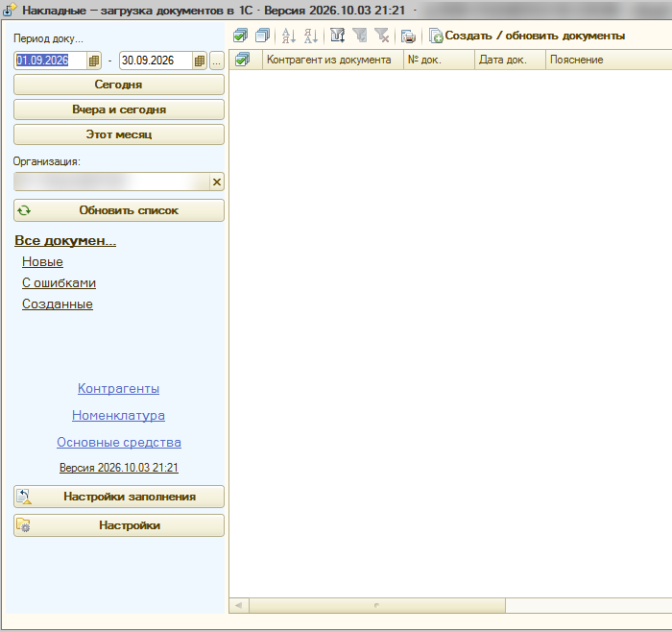Check all documents via toolbar checkmark icon
The width and height of the screenshot is (672, 632).
[240, 36]
